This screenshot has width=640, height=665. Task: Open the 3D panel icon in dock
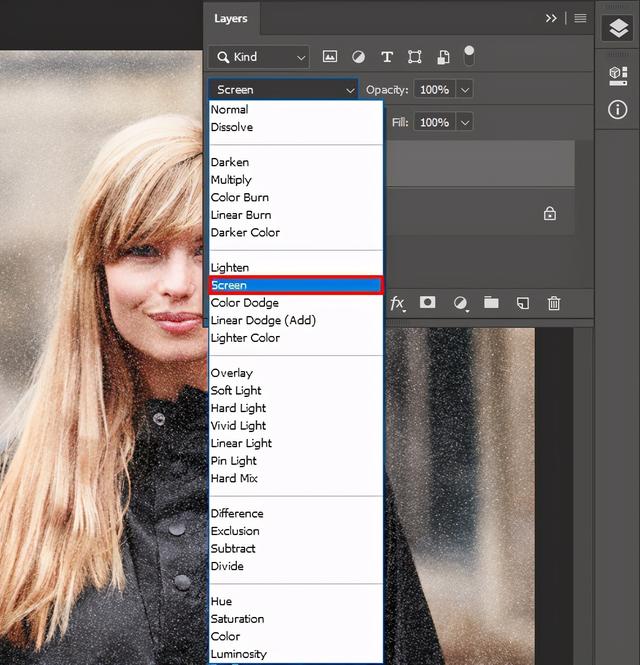(x=618, y=76)
